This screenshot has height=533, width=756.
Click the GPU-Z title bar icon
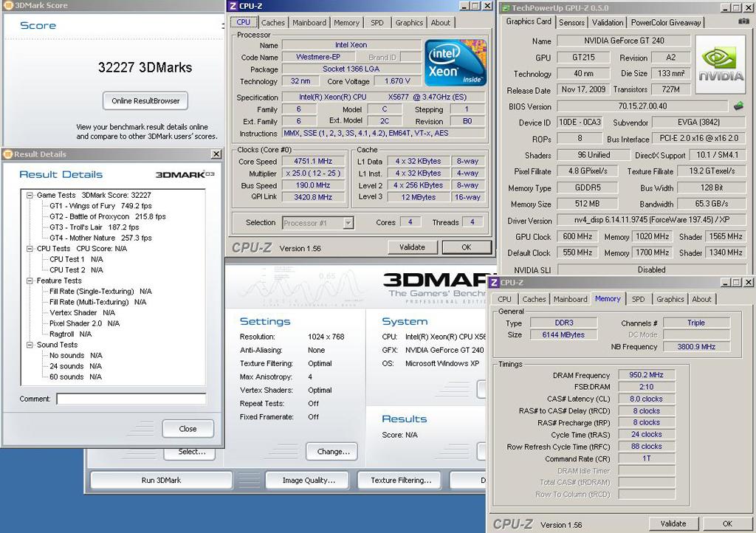(505, 7)
